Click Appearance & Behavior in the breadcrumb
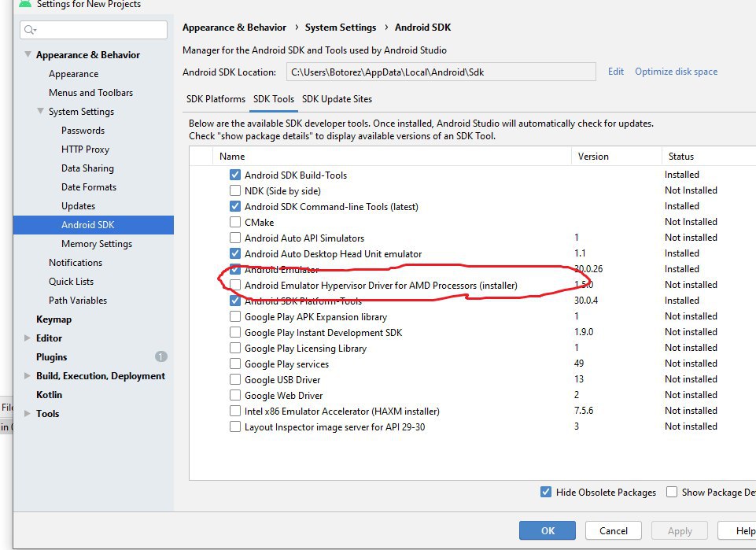The width and height of the screenshot is (756, 550). [234, 28]
